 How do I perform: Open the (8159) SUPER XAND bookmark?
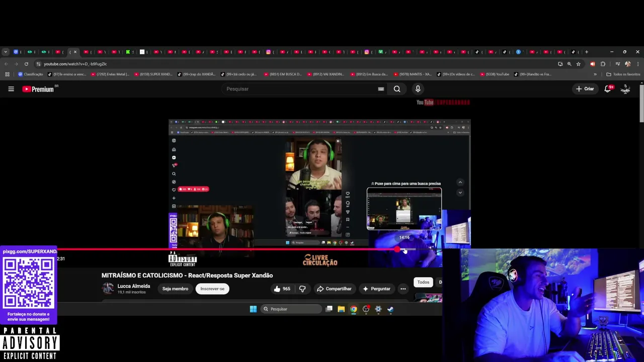(153, 74)
